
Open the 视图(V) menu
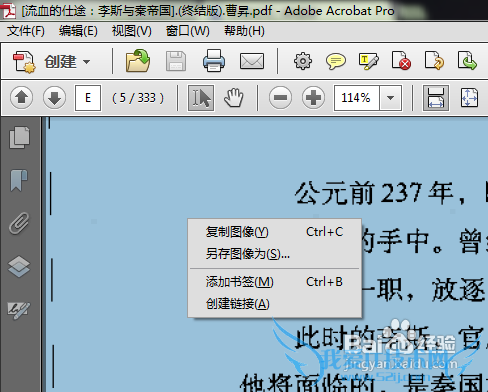(x=132, y=31)
